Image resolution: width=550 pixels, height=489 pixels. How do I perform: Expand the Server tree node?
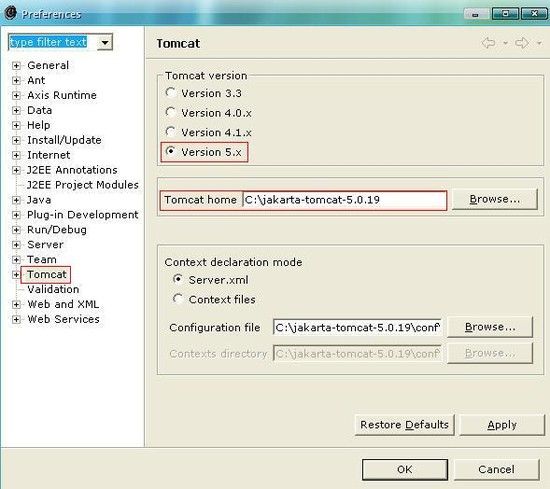point(16,244)
